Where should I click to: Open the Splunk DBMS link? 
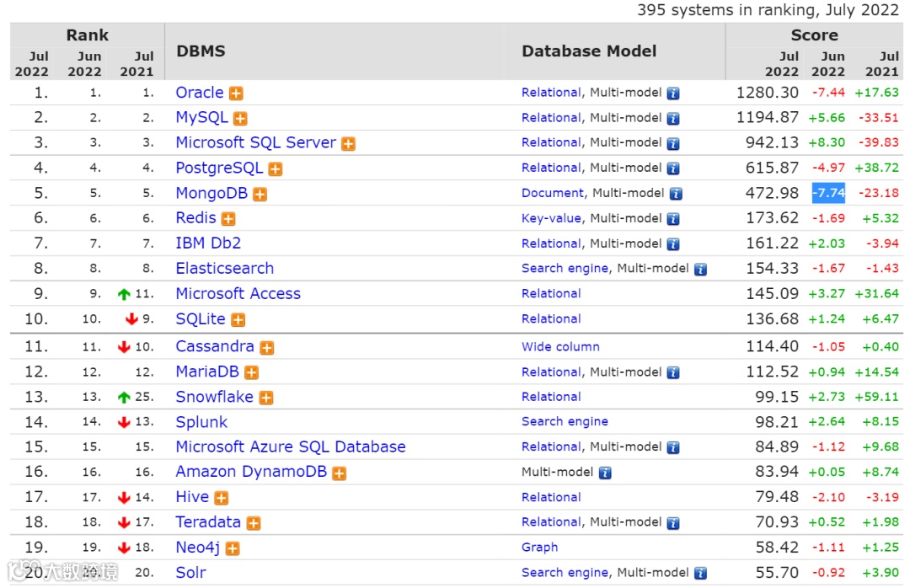pyautogui.click(x=201, y=422)
